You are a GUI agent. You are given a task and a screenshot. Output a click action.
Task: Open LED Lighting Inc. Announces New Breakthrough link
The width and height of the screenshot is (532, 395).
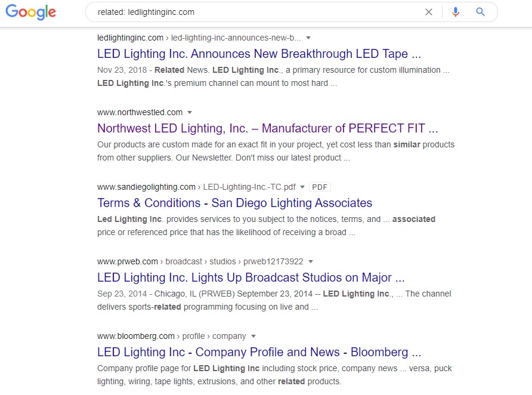[x=259, y=54]
